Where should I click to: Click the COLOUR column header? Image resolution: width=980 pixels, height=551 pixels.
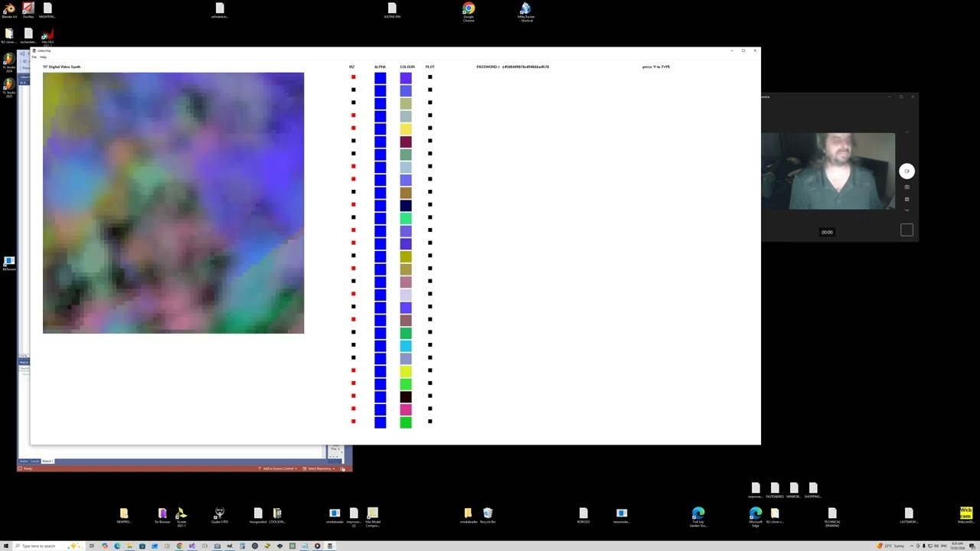coord(407,67)
